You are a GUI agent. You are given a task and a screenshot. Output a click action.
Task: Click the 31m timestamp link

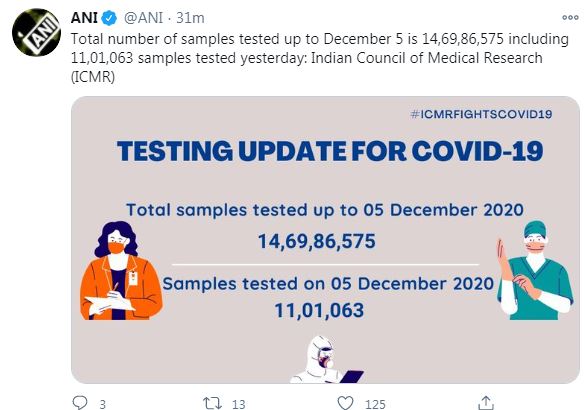190,18
